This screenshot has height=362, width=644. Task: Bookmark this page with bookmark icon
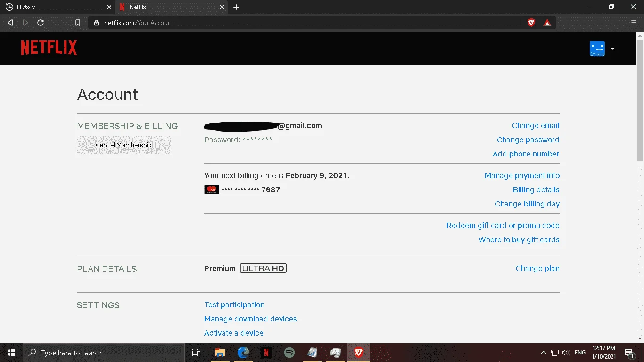coord(78,23)
